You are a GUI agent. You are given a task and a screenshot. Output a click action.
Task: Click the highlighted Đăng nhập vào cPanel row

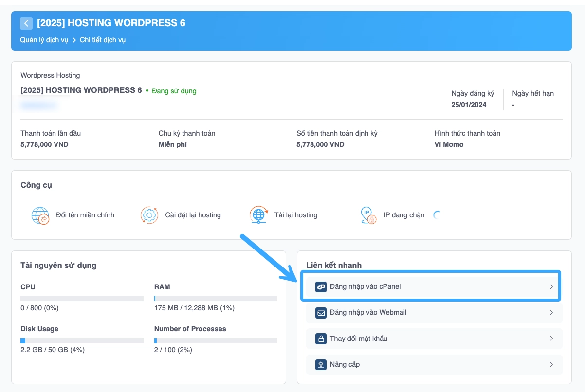click(x=431, y=286)
